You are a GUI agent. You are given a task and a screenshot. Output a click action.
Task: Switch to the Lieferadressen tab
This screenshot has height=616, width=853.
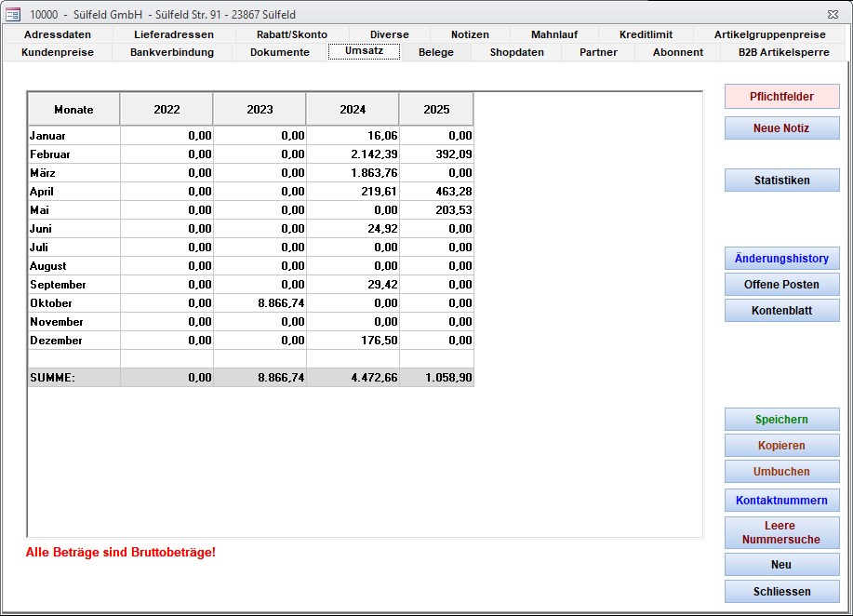(174, 34)
